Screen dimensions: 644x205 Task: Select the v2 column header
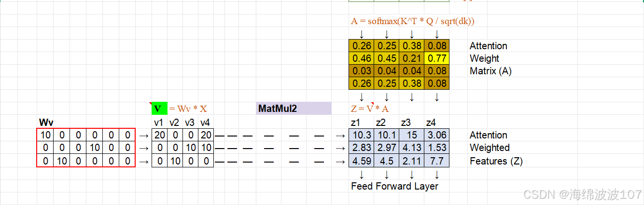tap(174, 123)
